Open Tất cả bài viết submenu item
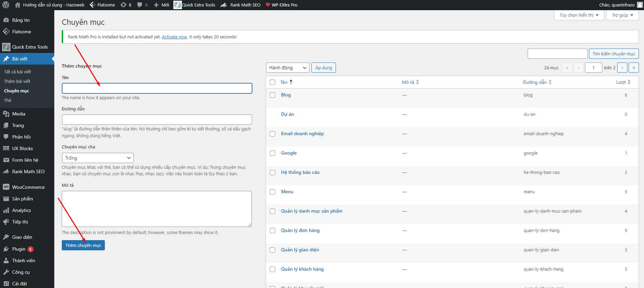This screenshot has height=288, width=644. 17,72
